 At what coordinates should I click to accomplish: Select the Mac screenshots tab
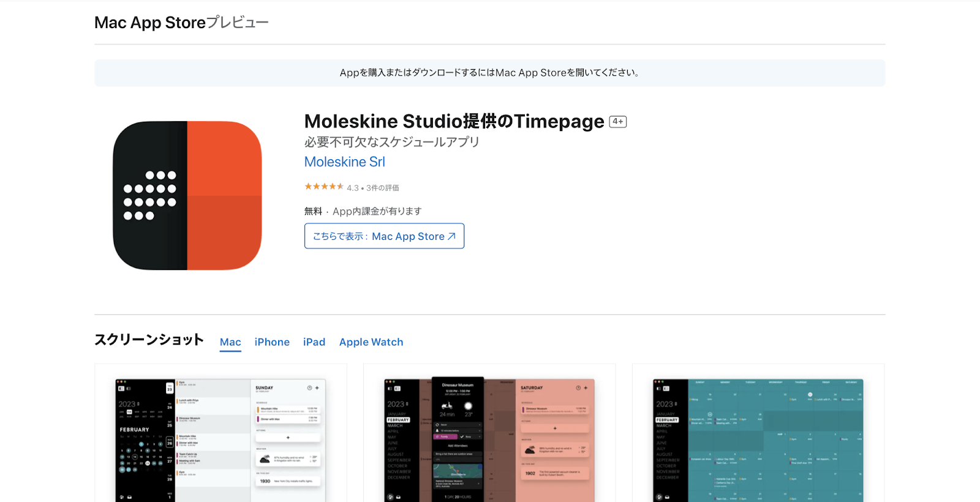230,342
